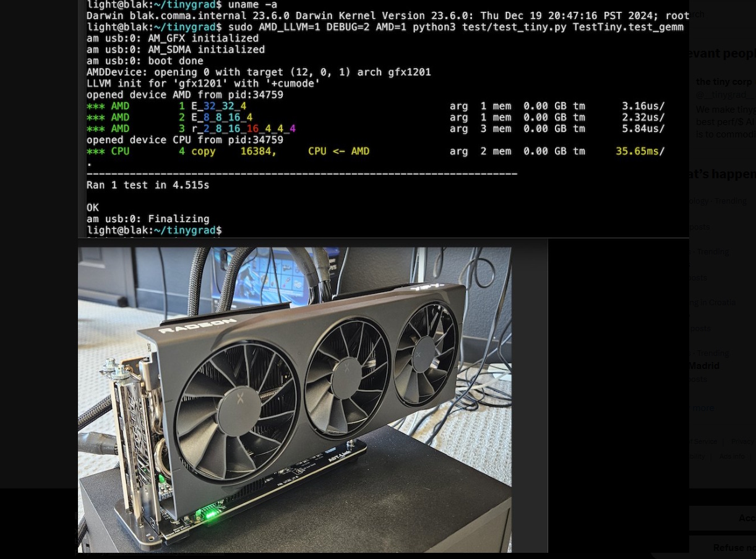Open the tiny corp profile name

(724, 82)
